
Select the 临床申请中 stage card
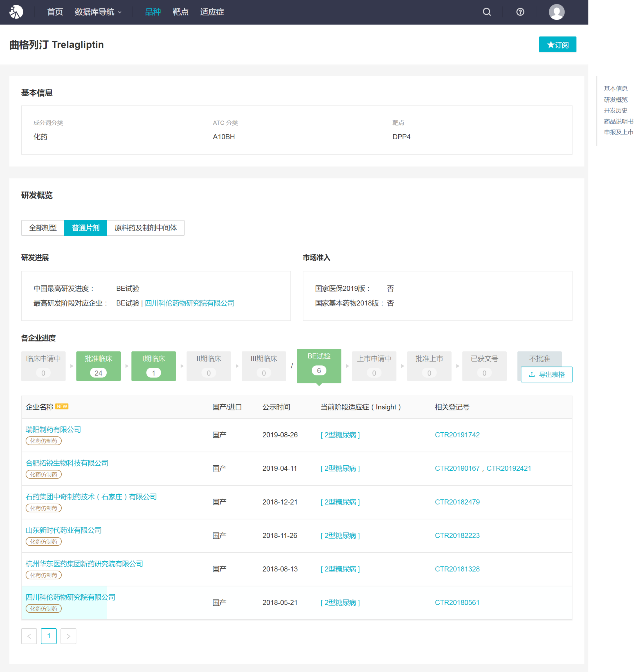pos(43,366)
